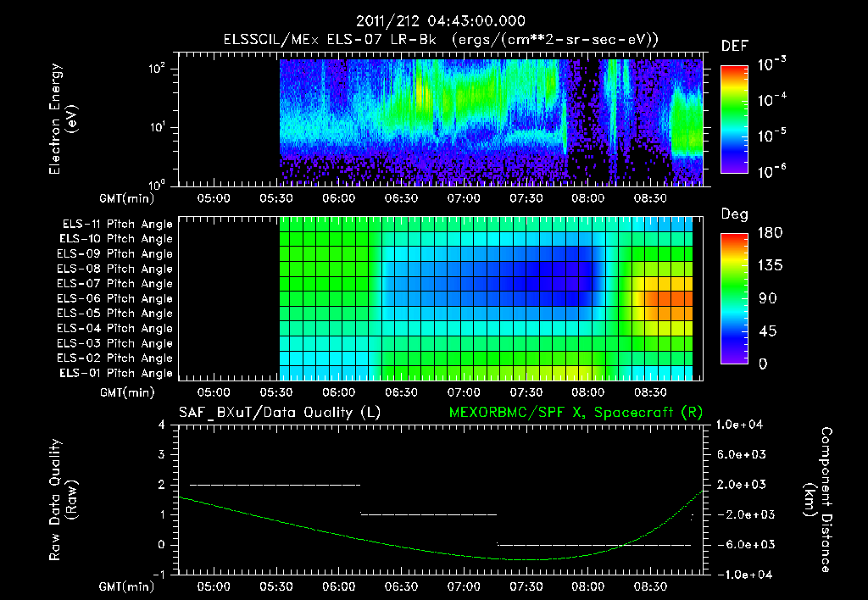
Task: Select the ELS-11 Pitch Angle row label
Action: point(117,225)
